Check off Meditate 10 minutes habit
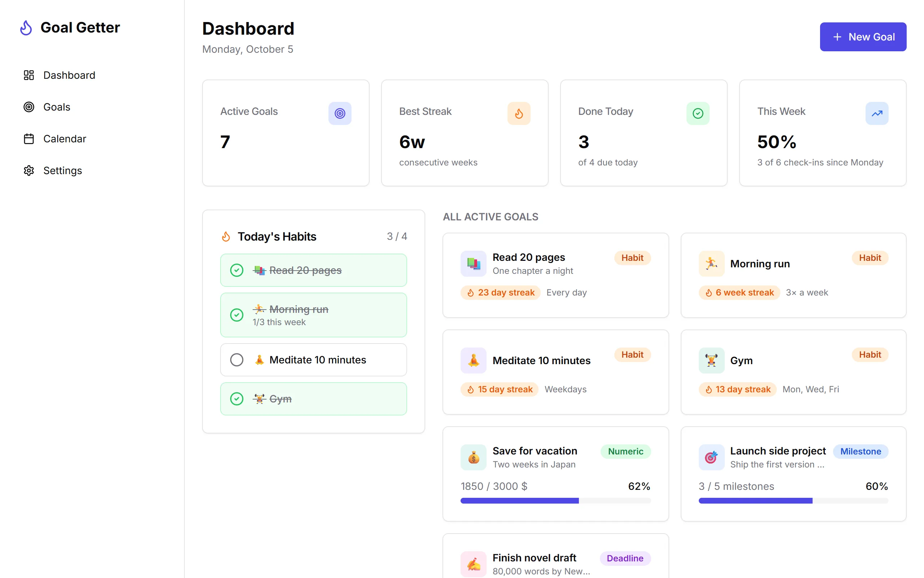This screenshot has width=924, height=578. coord(237,360)
